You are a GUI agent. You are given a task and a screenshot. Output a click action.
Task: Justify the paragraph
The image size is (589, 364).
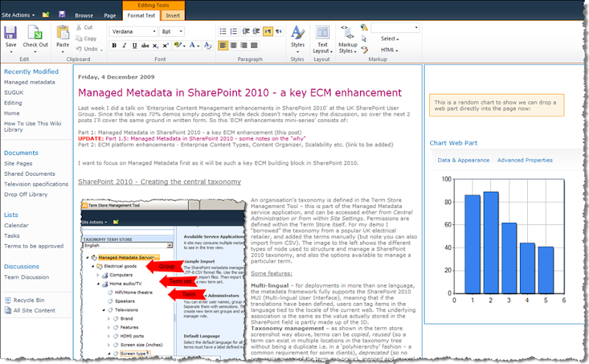(x=254, y=46)
